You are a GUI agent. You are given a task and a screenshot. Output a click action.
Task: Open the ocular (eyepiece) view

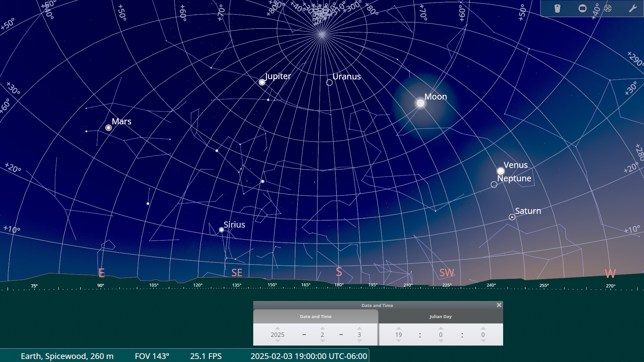557,8
